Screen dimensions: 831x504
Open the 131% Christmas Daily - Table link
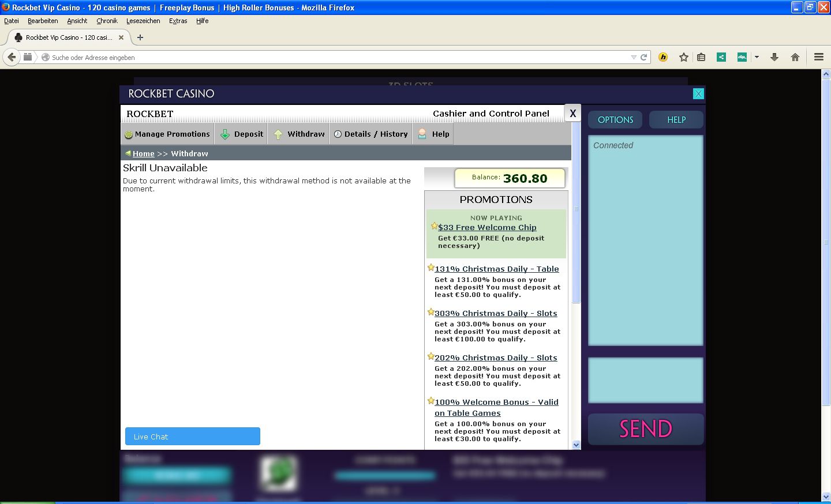(497, 269)
